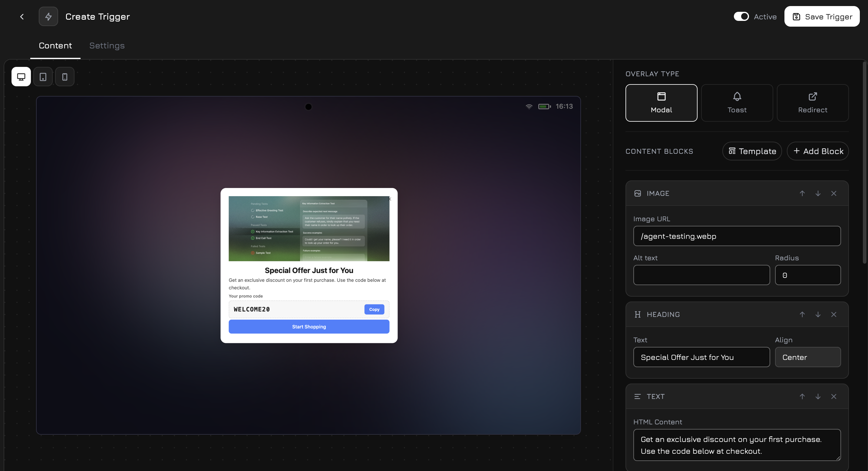Select the Toast overlay type
The height and width of the screenshot is (471, 868).
(x=737, y=103)
